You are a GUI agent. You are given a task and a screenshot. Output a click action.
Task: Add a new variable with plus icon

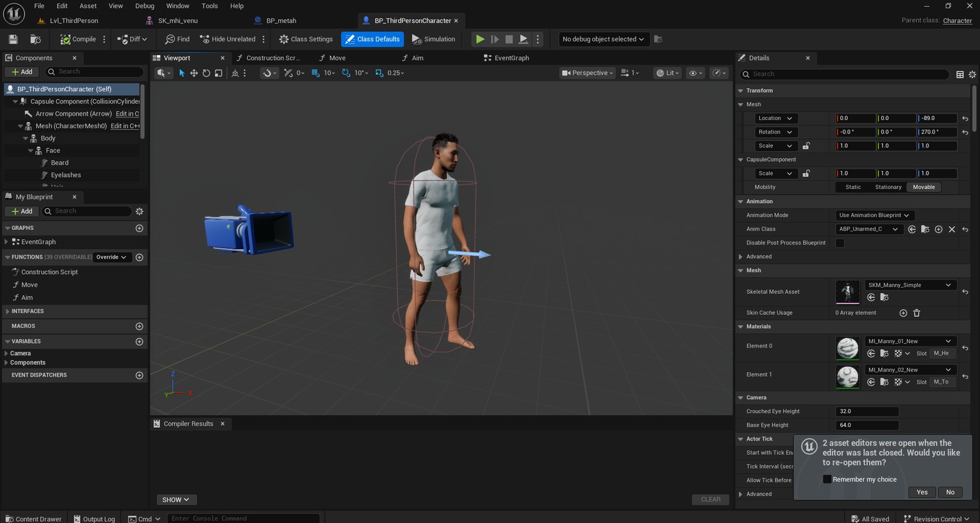(140, 342)
